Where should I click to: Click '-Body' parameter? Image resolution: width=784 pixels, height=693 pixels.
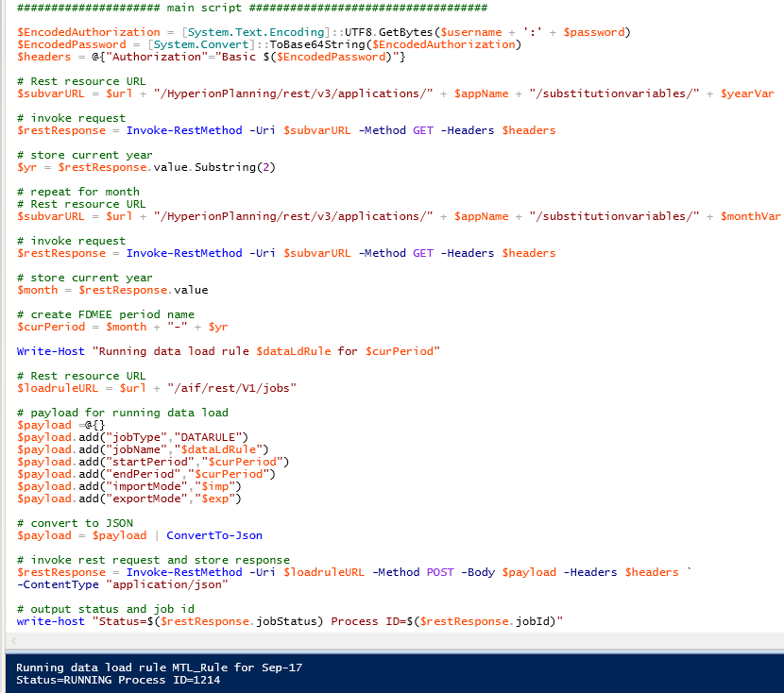(478, 572)
